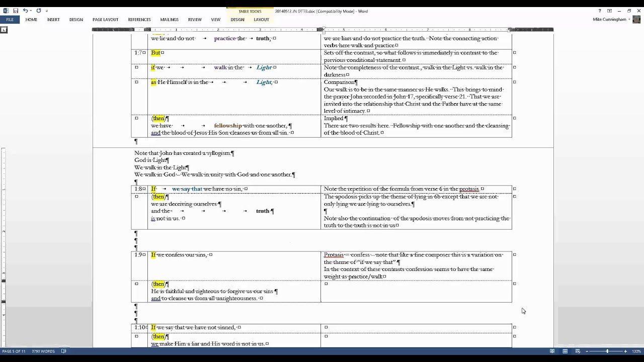Click the Save icon in Quick Access Toolbar

coord(16,11)
